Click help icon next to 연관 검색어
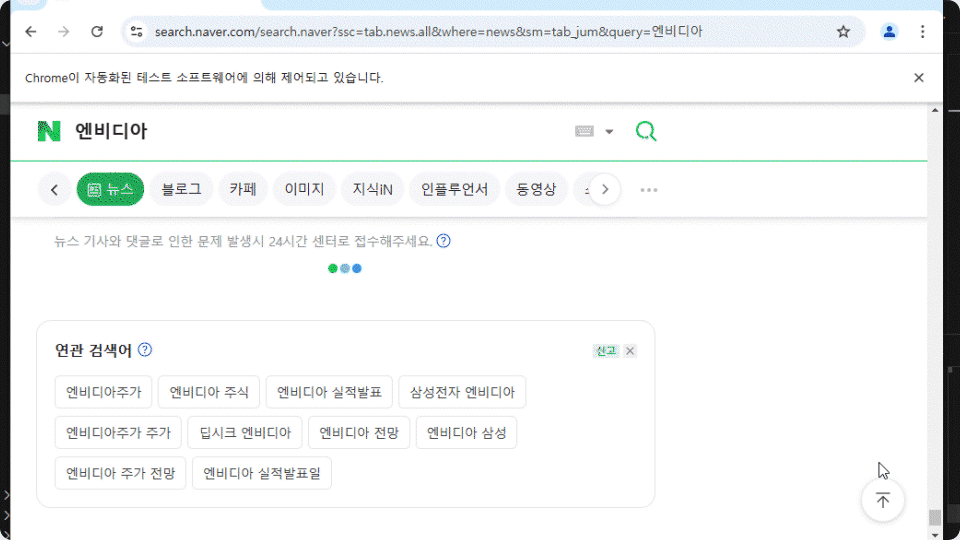This screenshot has width=960, height=540. pos(144,350)
